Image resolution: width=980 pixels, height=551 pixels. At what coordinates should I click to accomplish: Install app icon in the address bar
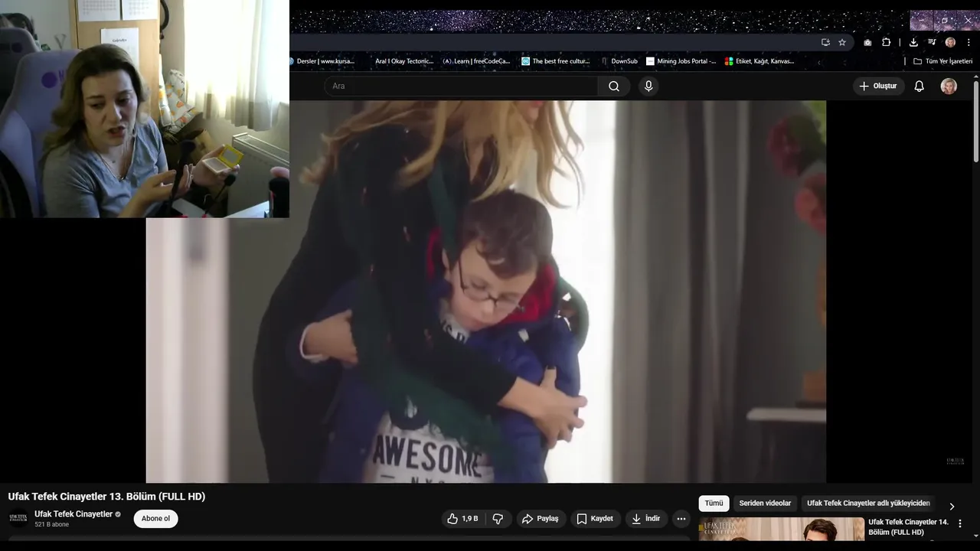pos(825,42)
